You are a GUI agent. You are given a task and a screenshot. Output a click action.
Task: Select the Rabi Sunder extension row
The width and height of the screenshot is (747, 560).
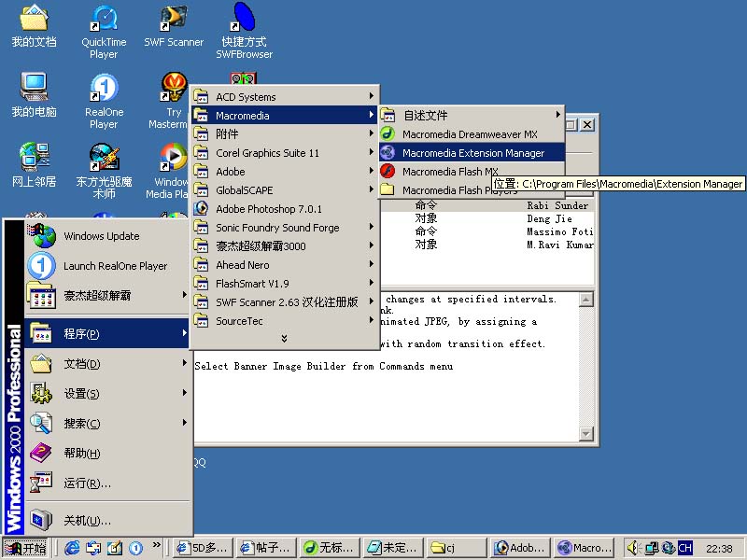(x=487, y=205)
